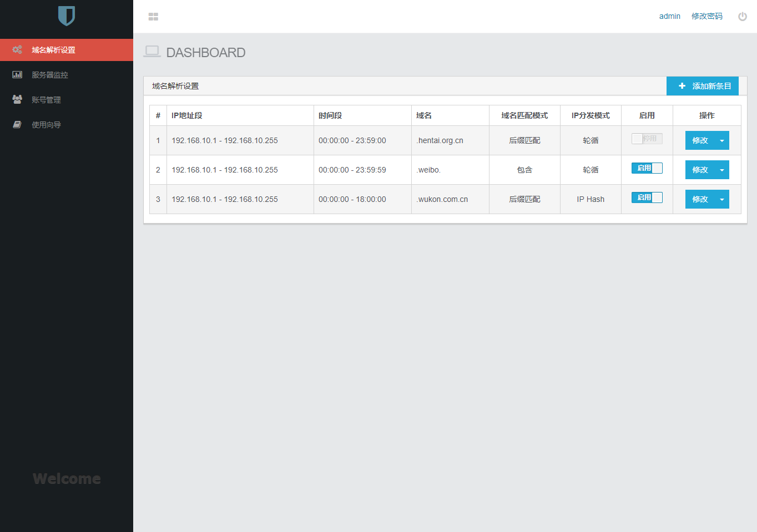Click 修改 button for .wukon.com.cn row

pos(700,199)
